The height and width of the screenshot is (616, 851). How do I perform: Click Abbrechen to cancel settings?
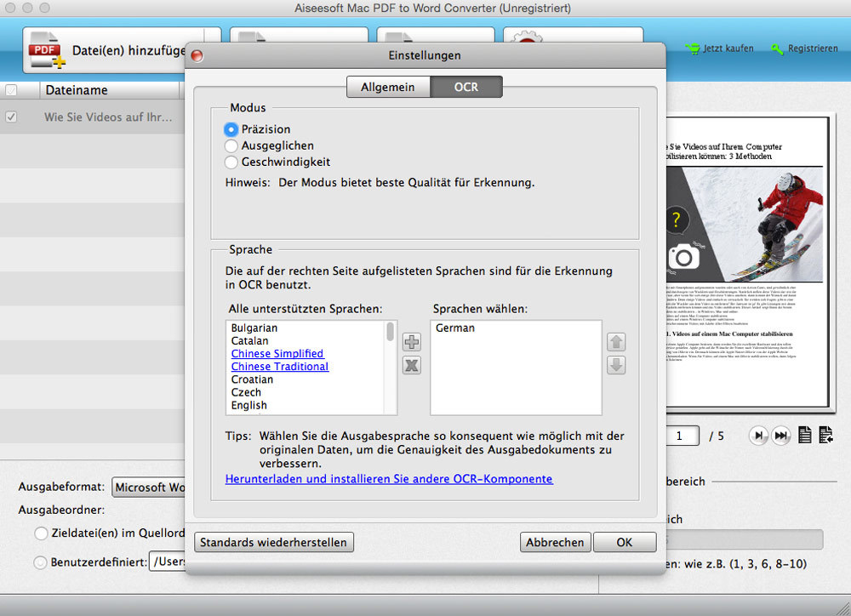[555, 542]
